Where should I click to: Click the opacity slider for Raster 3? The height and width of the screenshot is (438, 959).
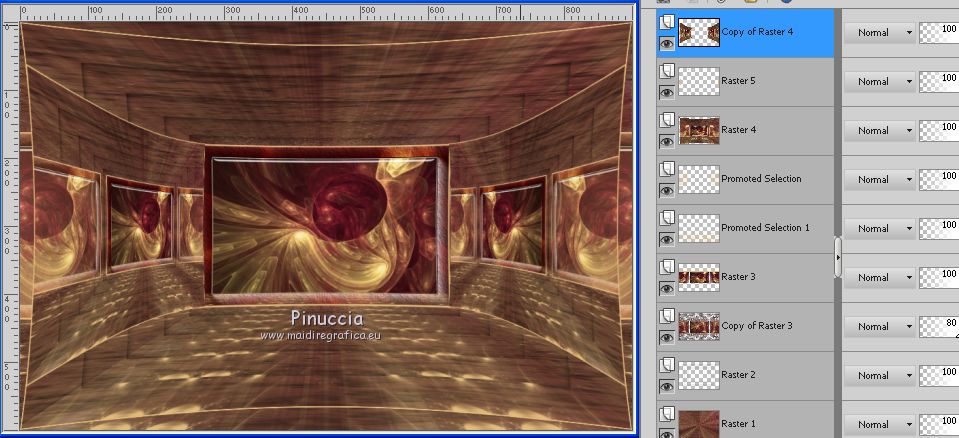point(939,277)
